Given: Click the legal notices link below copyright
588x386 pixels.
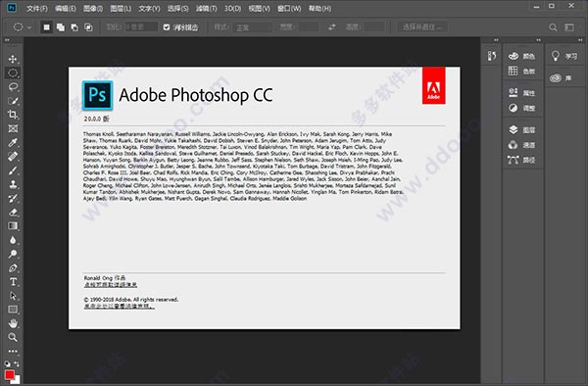Looking at the screenshot, I should pyautogui.click(x=120, y=306).
